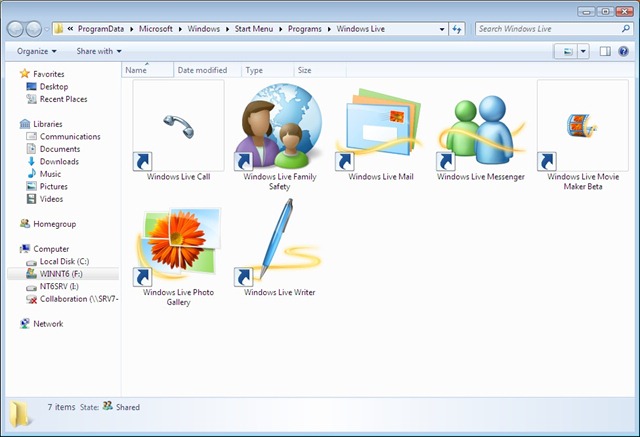The height and width of the screenshot is (437, 640).
Task: Navigate to Programs in the address bar
Action: (304, 29)
